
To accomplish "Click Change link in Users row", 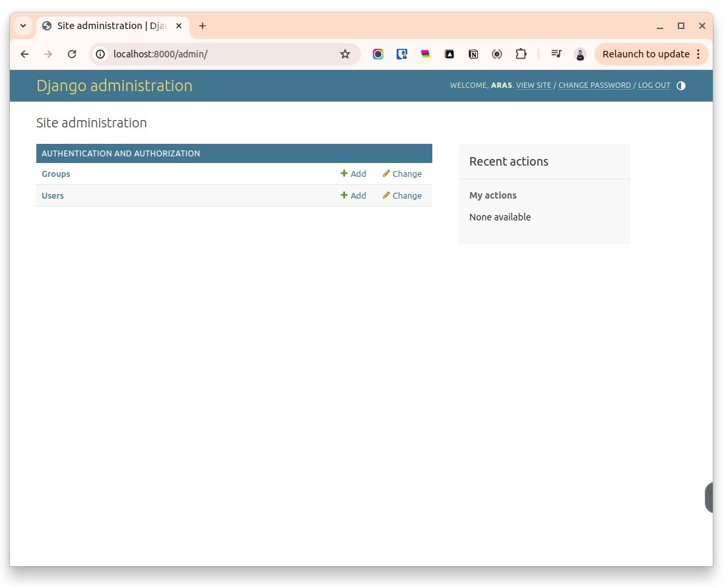I will (x=402, y=196).
